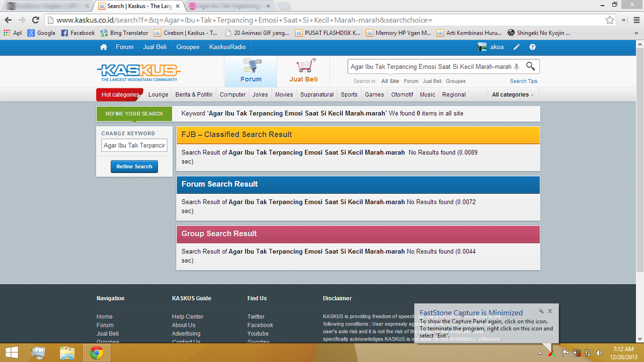The image size is (644, 362).
Task: Close the FastStone Capture notification
Action: pyautogui.click(x=550, y=311)
